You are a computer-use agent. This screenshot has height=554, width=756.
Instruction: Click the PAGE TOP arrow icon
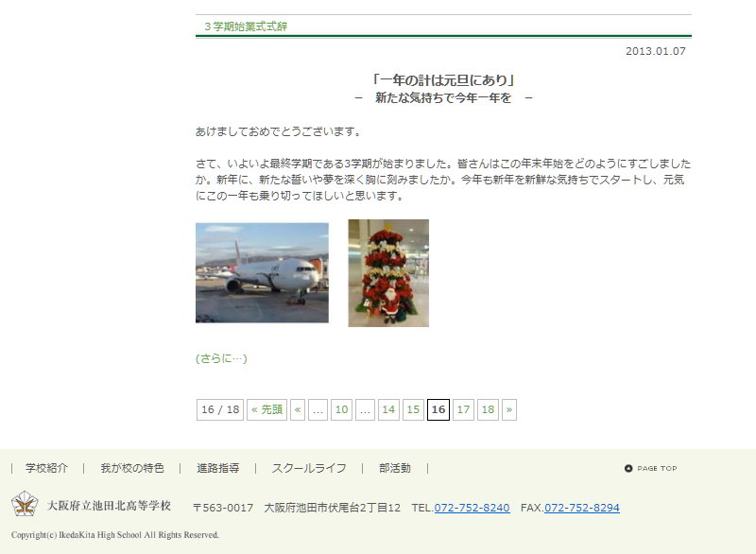tap(628, 468)
